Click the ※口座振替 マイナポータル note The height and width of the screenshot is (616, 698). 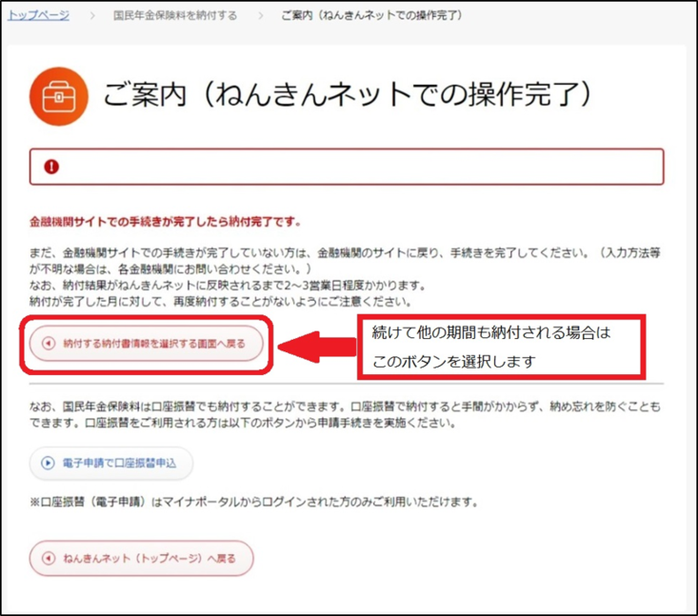point(252,501)
